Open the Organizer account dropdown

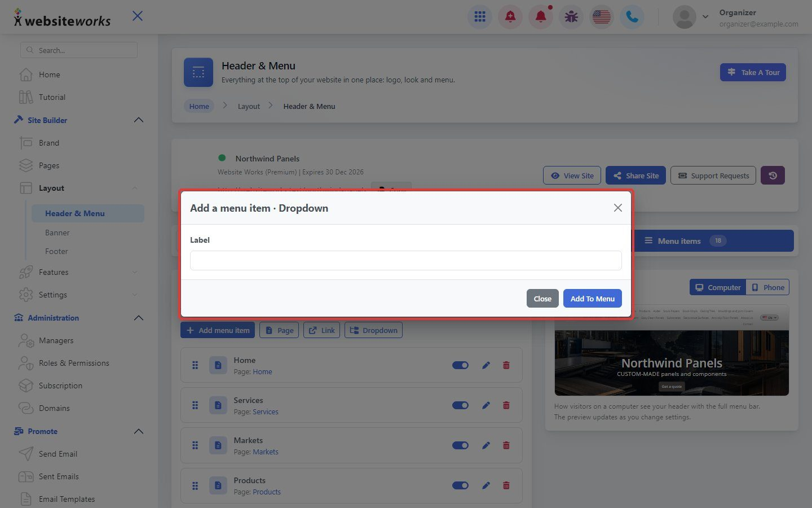pyautogui.click(x=705, y=17)
